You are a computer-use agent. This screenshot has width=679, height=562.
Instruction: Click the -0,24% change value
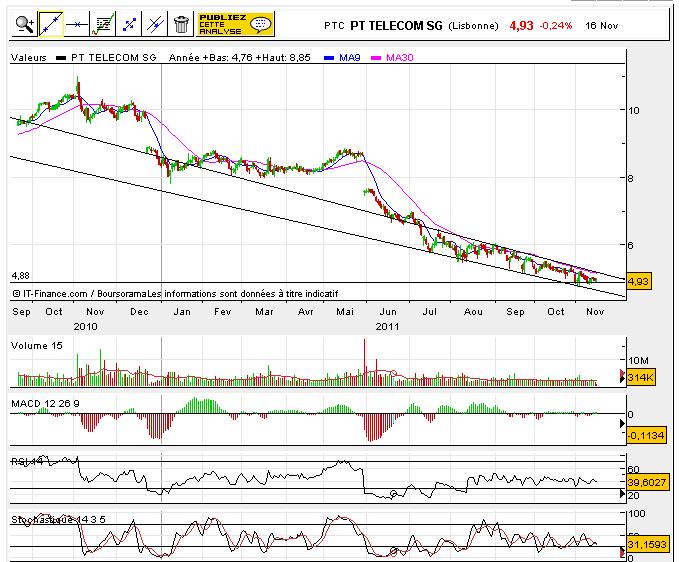pos(556,26)
